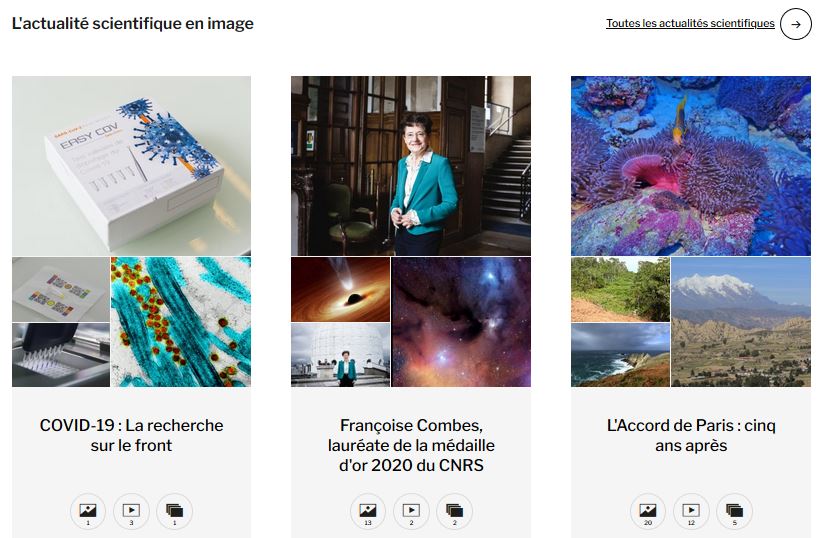Open "L'Accord de Paris : cinq ans après" title
821x538 pixels.
tap(691, 435)
